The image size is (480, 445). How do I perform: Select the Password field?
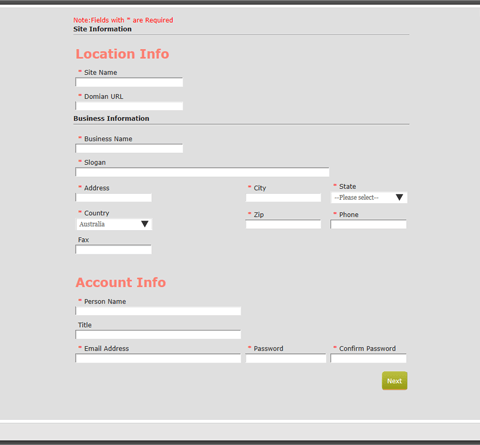pos(286,358)
